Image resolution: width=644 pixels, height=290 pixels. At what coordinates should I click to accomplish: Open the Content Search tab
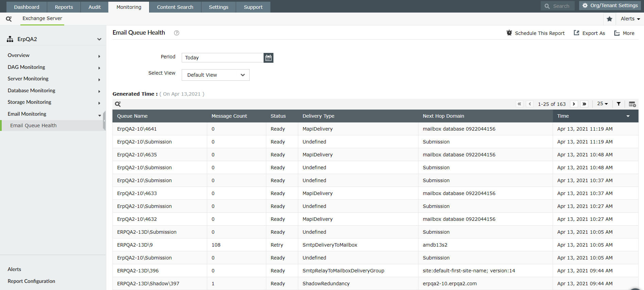pos(175,7)
